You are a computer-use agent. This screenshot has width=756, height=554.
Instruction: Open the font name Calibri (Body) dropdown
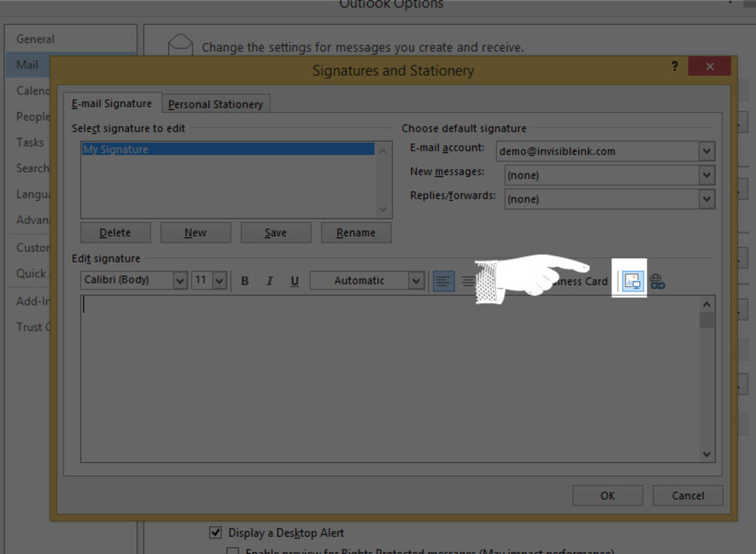[180, 280]
